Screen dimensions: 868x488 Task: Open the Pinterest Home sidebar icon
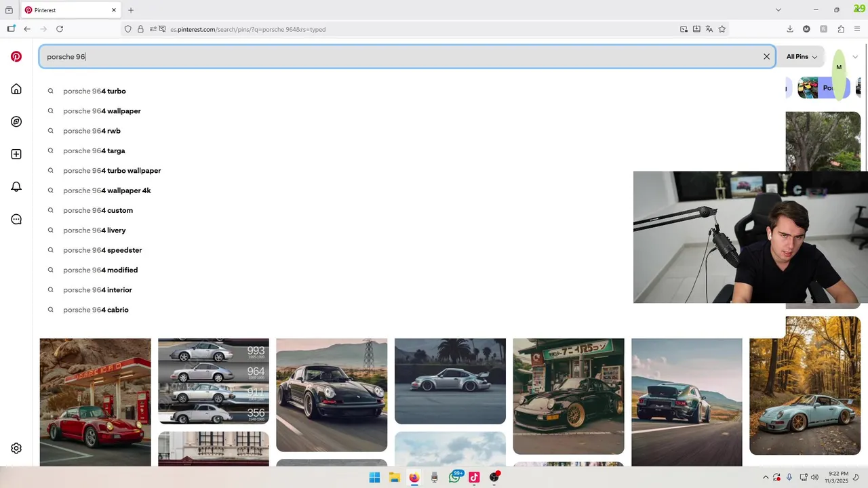(16, 89)
